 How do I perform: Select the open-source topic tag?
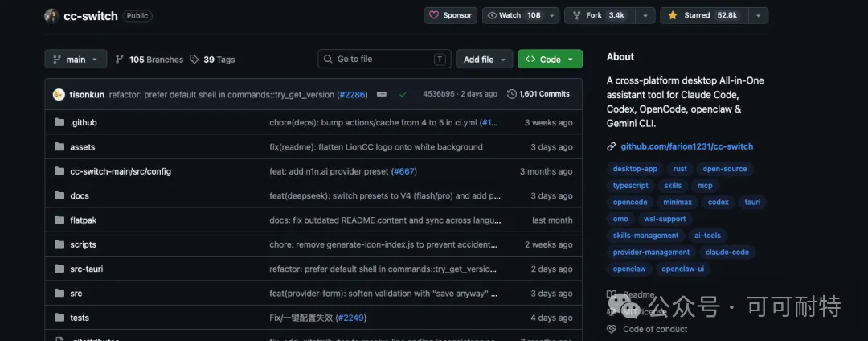725,169
